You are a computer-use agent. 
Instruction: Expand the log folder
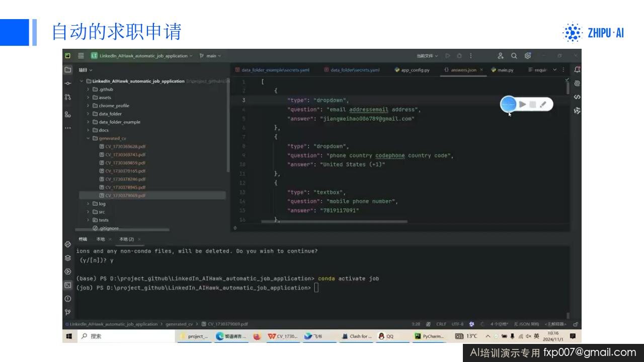[x=88, y=204]
